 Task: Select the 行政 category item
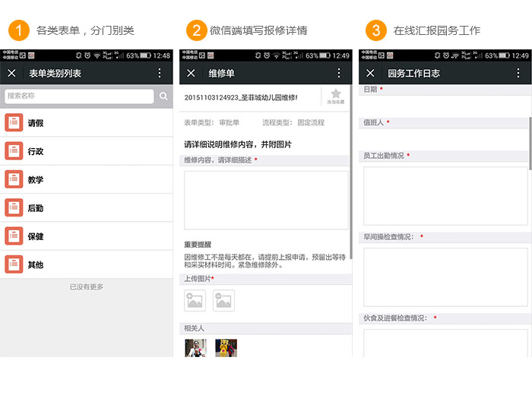pos(87,151)
